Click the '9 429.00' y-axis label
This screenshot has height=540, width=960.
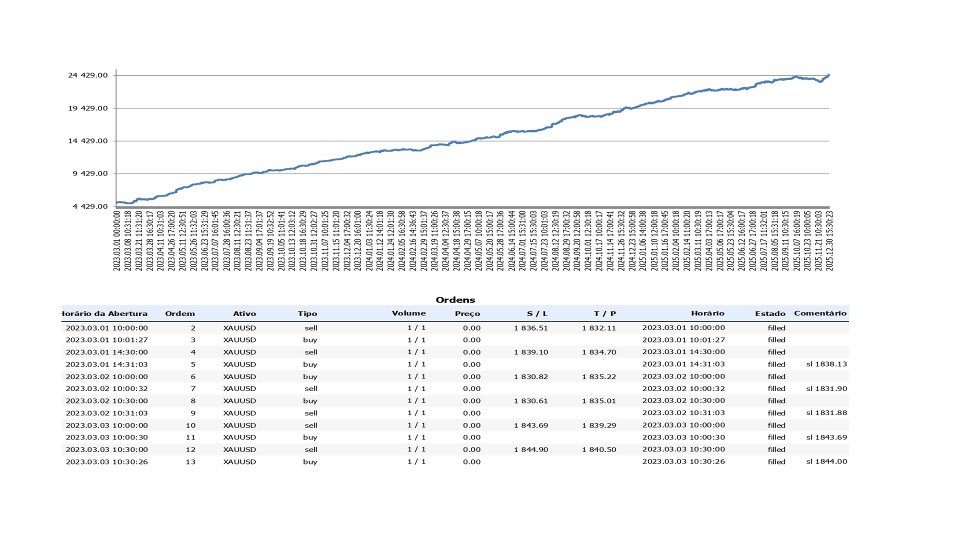(91, 173)
